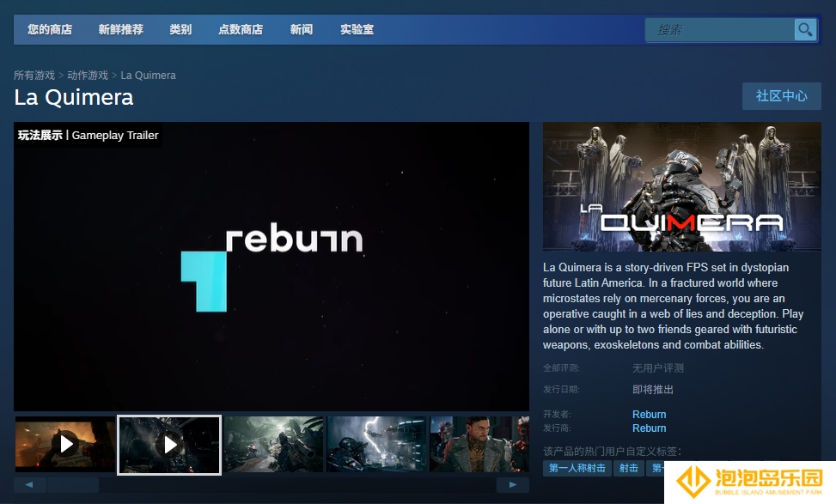This screenshot has height=504, width=836.
Task: Click the La Quimera header capsule image
Action: [x=682, y=186]
